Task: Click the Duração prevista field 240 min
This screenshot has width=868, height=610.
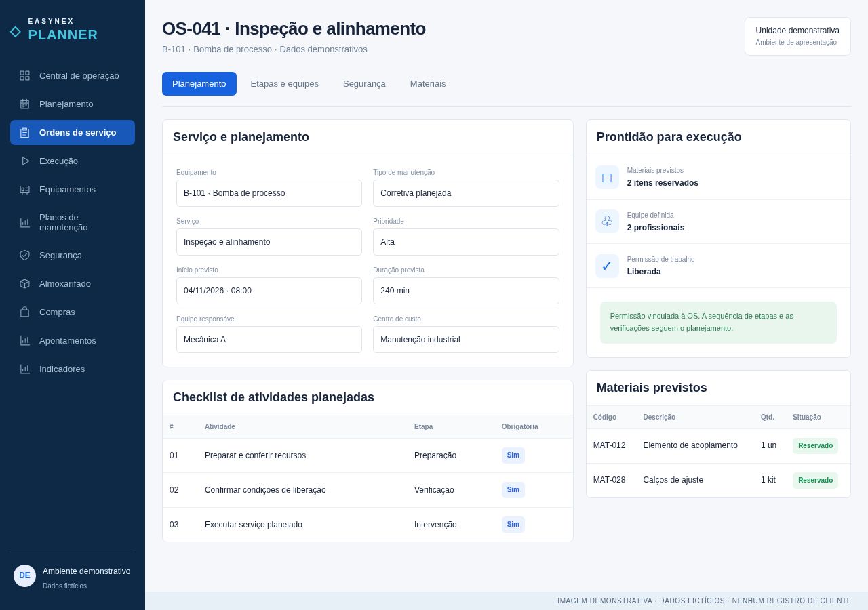Action: [x=466, y=291]
